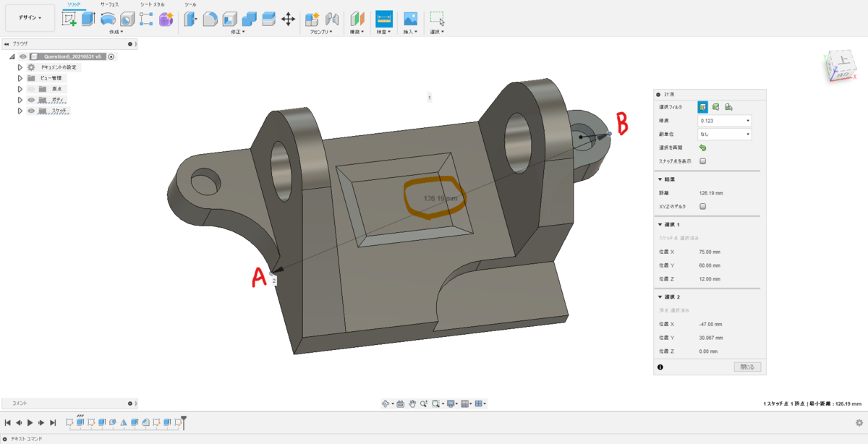This screenshot has height=444, width=868.
Task: Open the 副単位 secondary unit dropdown
Action: pos(724,134)
